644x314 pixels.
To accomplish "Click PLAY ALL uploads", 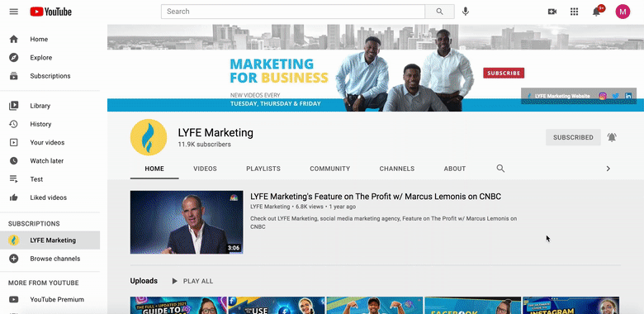I will pos(192,281).
